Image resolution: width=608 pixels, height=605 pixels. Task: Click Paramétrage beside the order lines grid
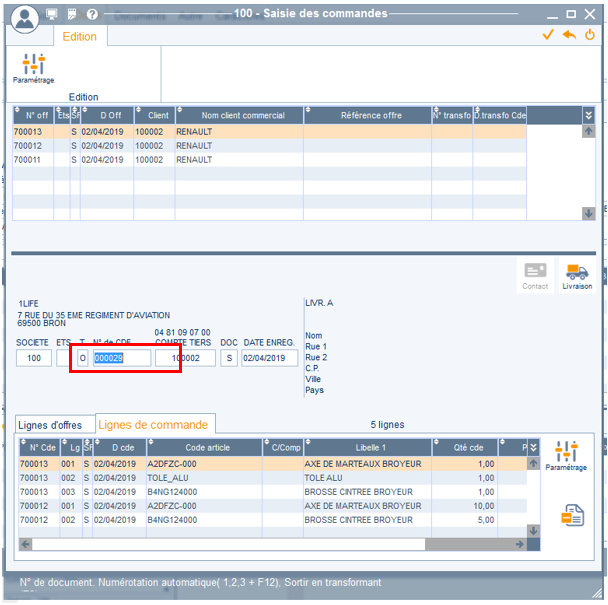pos(566,456)
